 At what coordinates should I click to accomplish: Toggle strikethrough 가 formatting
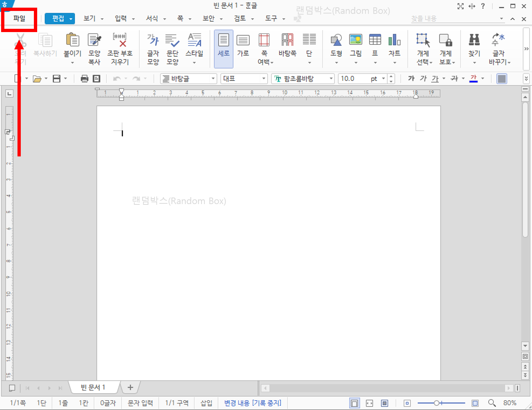[454, 78]
